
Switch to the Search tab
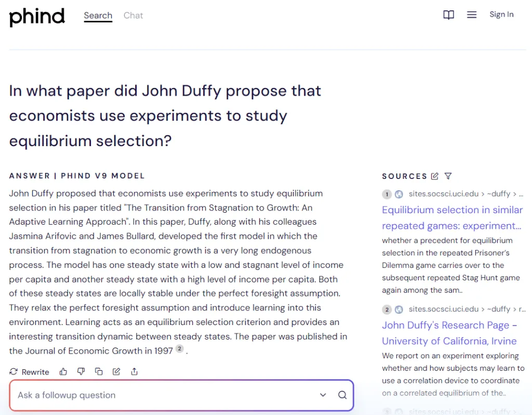point(98,16)
